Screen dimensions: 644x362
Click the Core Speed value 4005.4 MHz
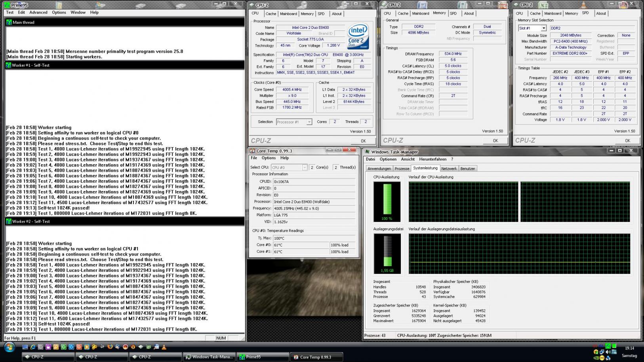(x=292, y=90)
